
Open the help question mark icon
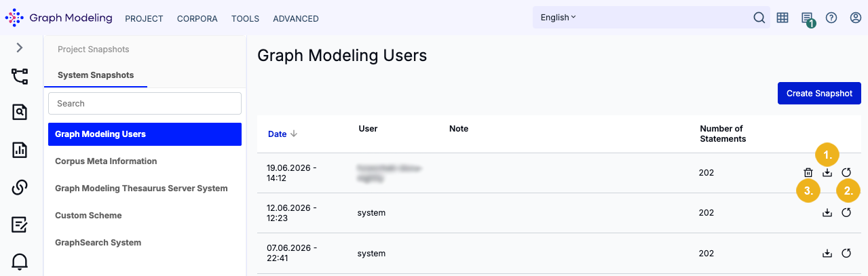(x=831, y=18)
